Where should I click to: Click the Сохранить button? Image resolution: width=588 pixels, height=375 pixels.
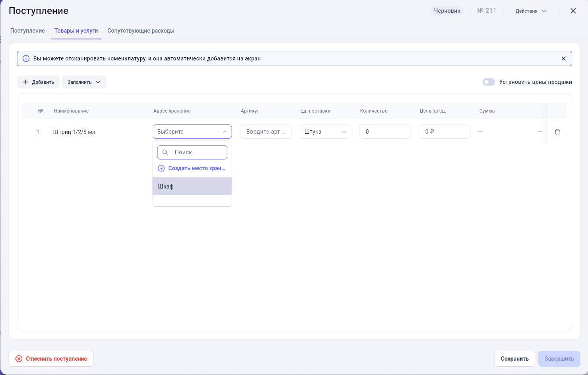[514, 359]
